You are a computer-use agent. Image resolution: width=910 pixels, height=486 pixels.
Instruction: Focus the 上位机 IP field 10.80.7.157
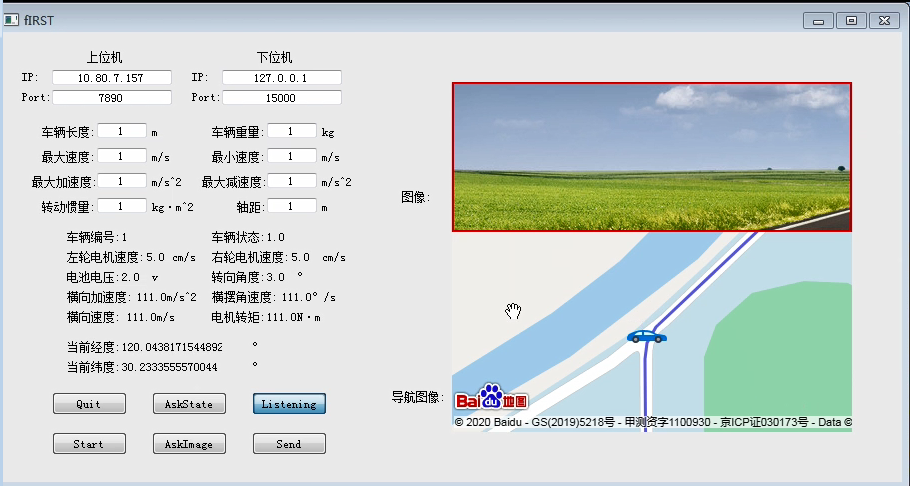[x=112, y=77]
